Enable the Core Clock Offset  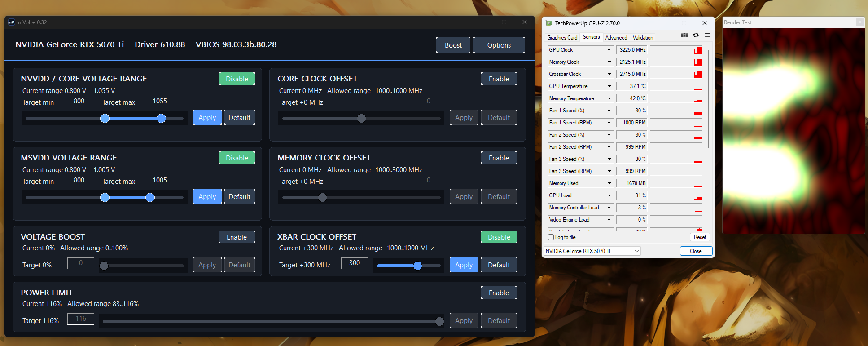(499, 79)
